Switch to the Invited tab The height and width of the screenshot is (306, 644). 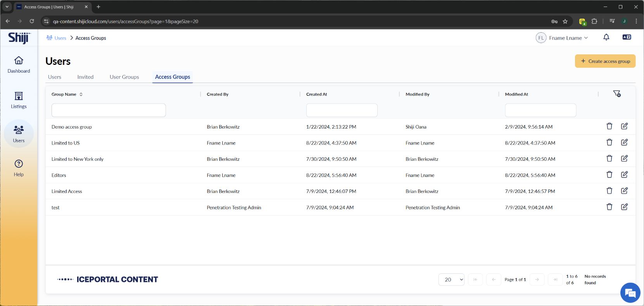tap(85, 77)
